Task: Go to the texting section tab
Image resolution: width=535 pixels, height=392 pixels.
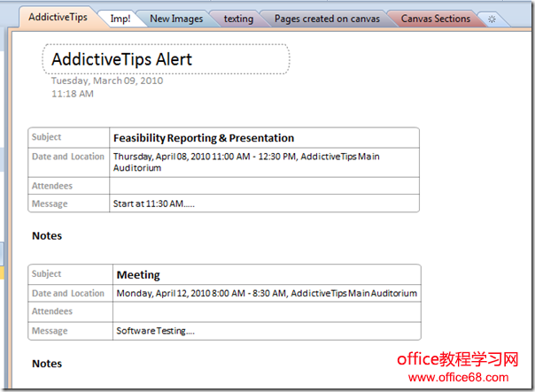Action: pyautogui.click(x=238, y=19)
